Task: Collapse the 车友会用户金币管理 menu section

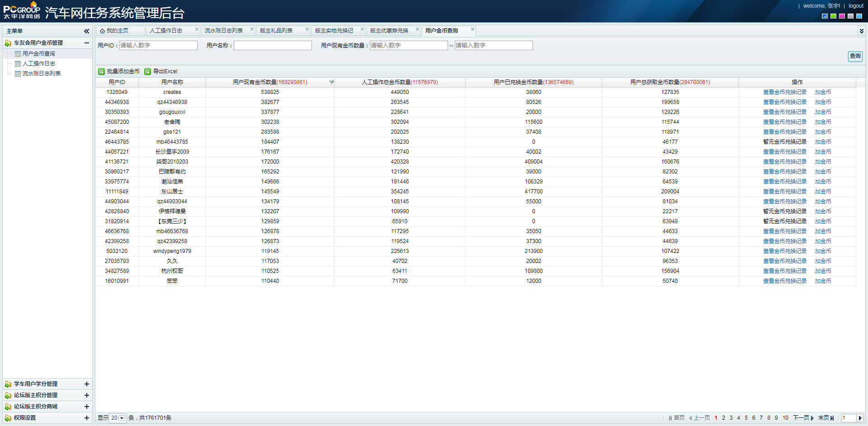Action: (x=86, y=43)
